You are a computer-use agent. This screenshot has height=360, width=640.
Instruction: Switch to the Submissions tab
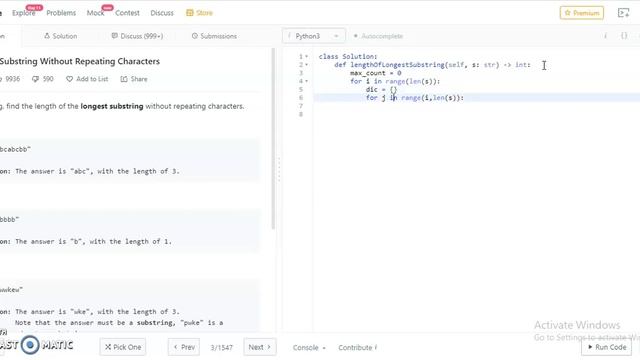(214, 36)
